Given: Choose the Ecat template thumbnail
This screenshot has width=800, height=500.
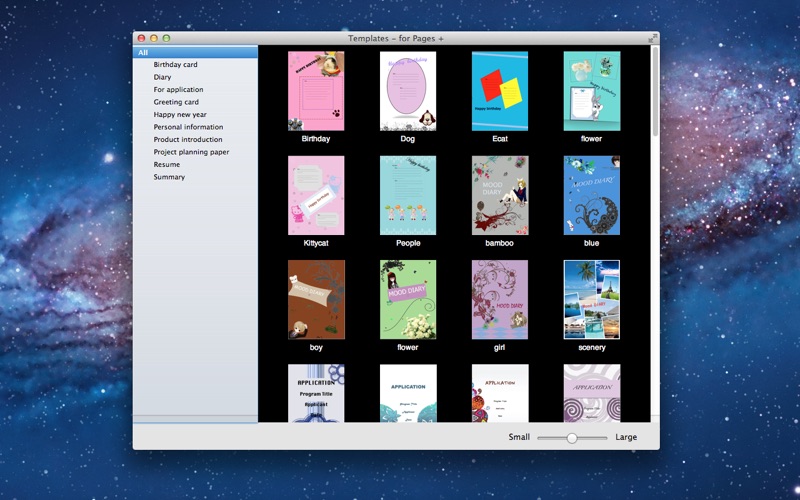Looking at the screenshot, I should [x=499, y=91].
